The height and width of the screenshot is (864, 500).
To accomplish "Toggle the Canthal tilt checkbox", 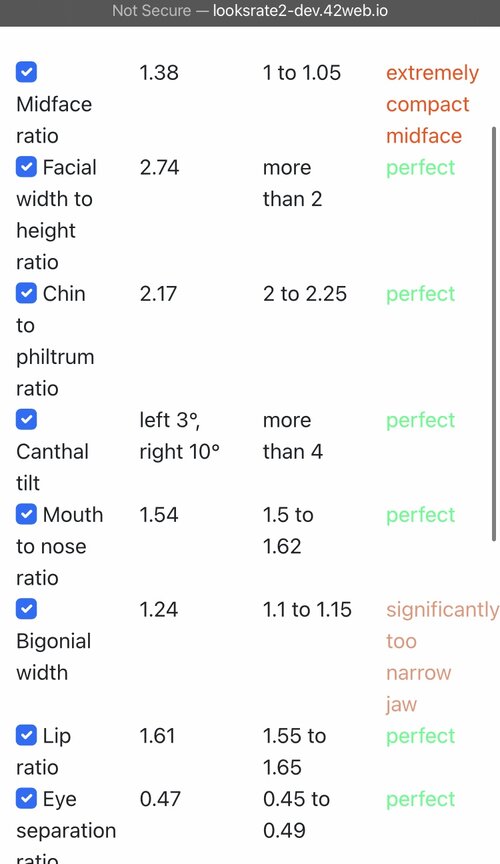I will click(x=26, y=419).
